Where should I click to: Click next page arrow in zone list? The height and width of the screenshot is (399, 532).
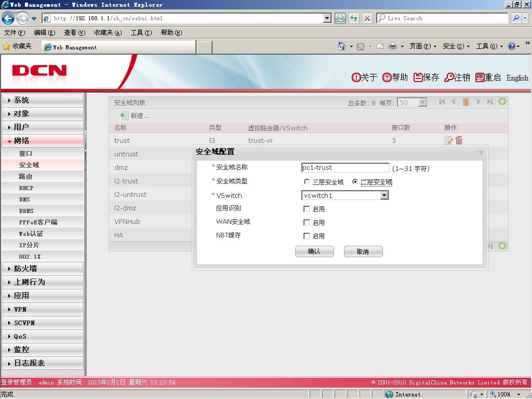478,101
